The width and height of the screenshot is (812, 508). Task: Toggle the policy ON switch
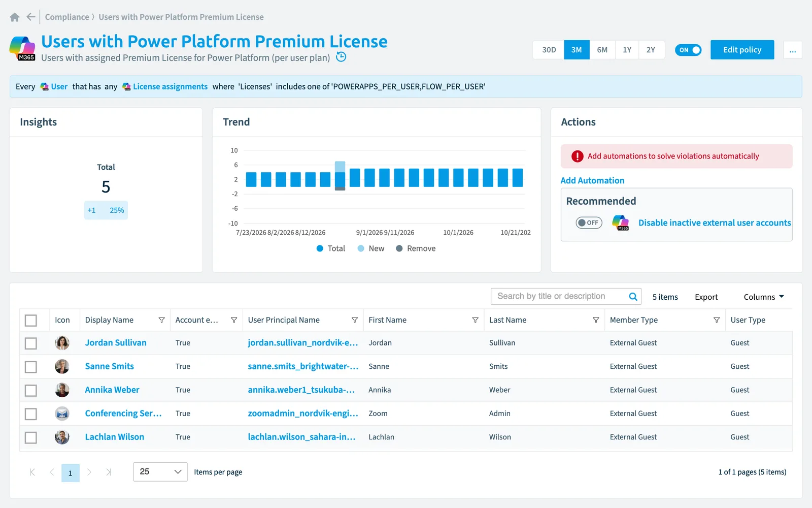[x=688, y=50]
